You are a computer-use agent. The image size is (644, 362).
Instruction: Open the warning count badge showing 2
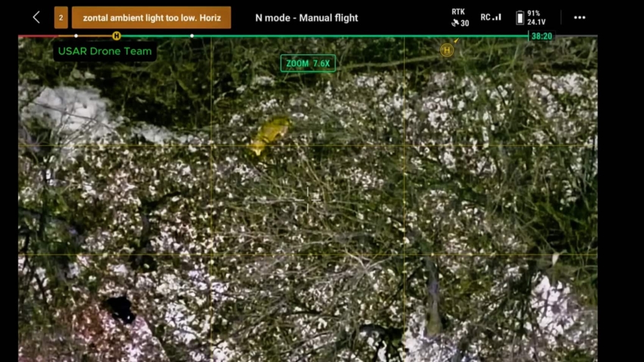pos(61,18)
